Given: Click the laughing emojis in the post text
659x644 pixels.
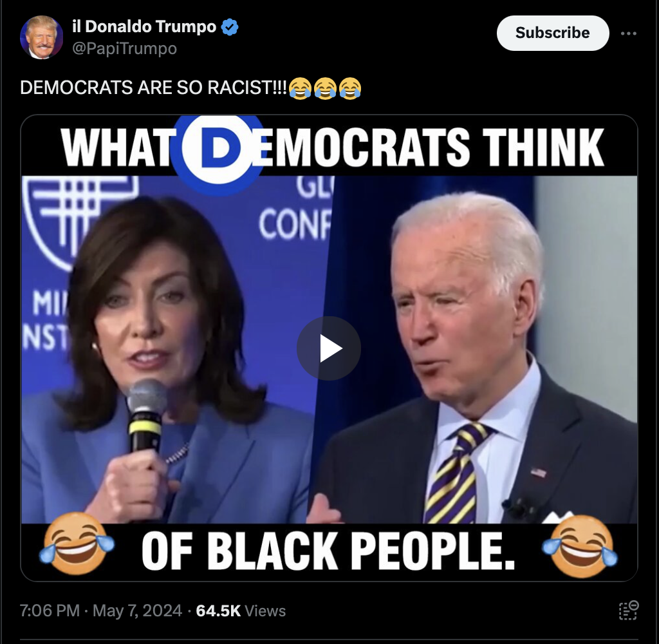Looking at the screenshot, I should click(x=325, y=88).
